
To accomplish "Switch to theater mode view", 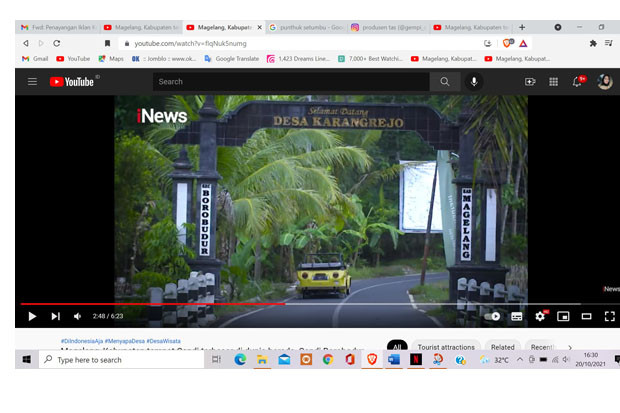I will (586, 316).
